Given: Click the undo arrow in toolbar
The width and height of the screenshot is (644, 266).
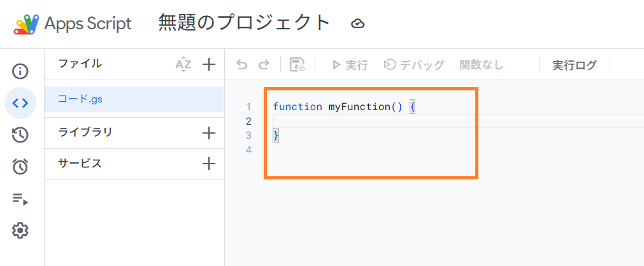Looking at the screenshot, I should tap(242, 65).
